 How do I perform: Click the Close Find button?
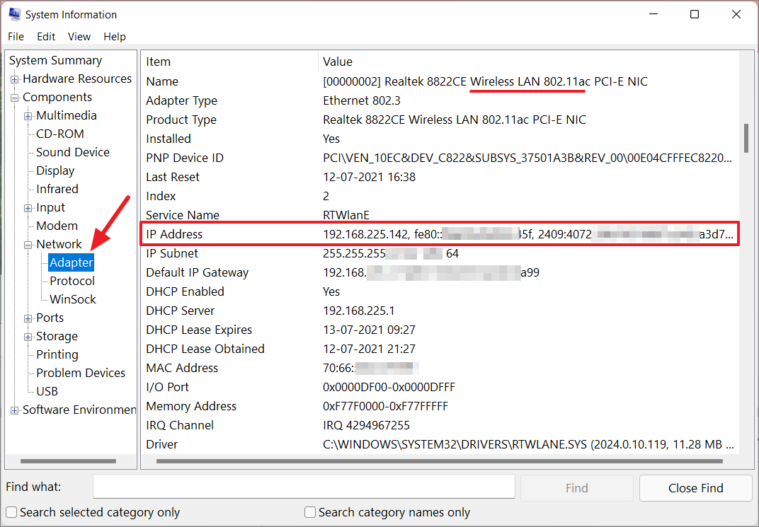point(696,488)
